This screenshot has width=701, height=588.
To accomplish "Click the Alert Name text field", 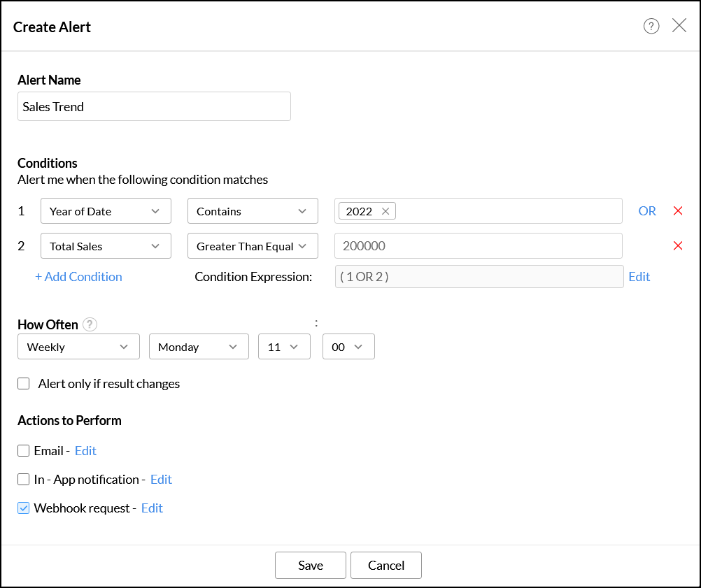I will point(154,107).
